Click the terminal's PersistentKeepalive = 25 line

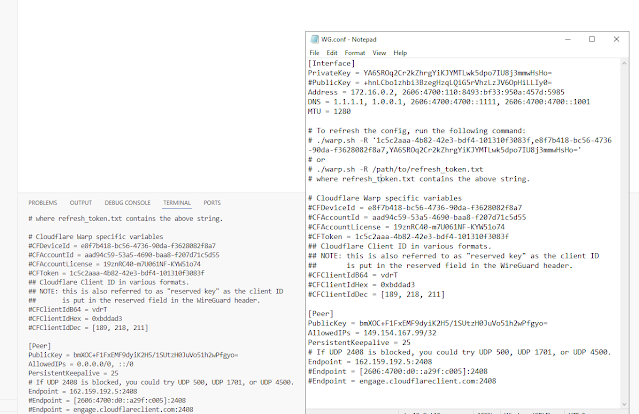73,373
